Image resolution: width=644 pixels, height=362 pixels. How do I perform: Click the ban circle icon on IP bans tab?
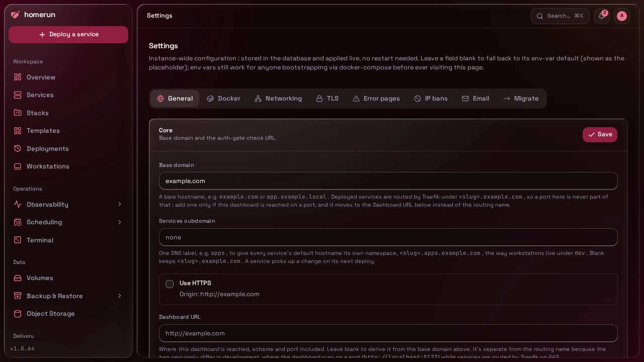click(418, 99)
